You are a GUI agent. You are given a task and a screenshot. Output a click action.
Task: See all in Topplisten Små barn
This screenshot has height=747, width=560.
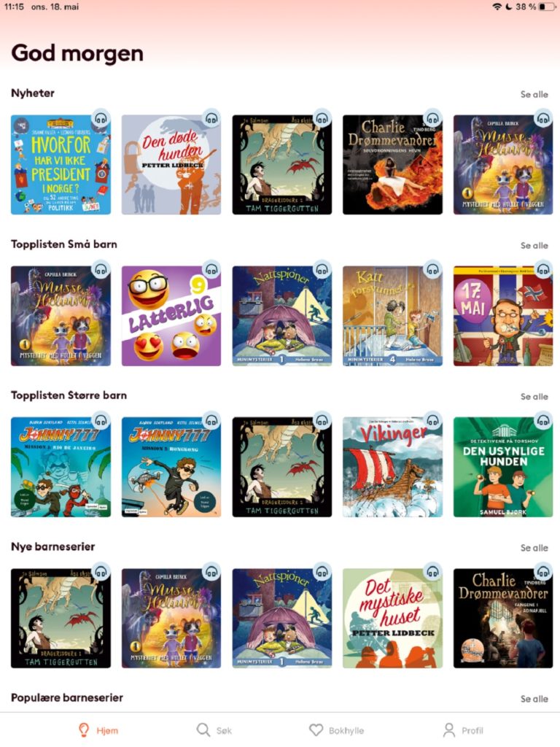click(x=534, y=245)
